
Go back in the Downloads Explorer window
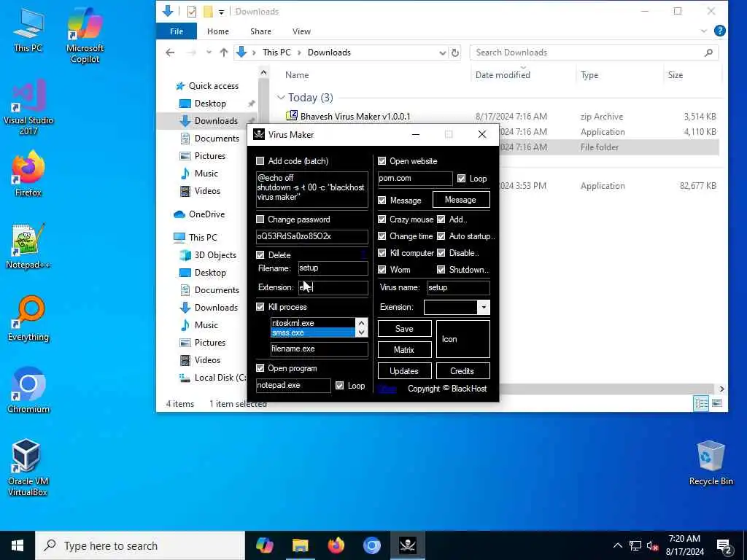[170, 52]
